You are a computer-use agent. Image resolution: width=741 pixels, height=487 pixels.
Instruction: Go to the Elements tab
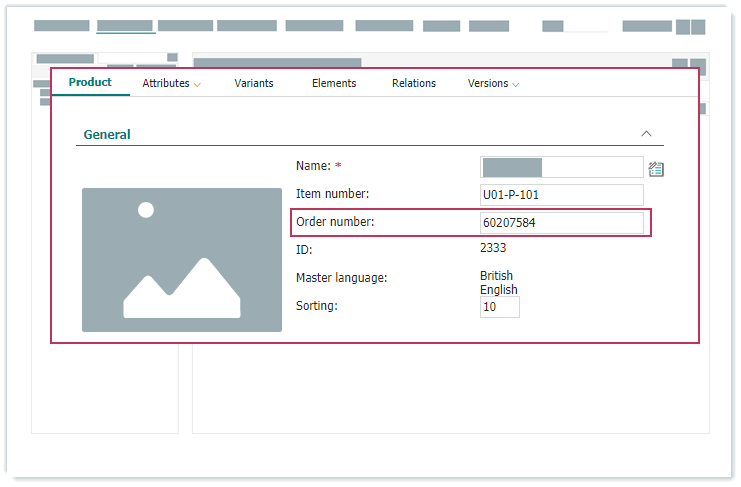pos(334,84)
